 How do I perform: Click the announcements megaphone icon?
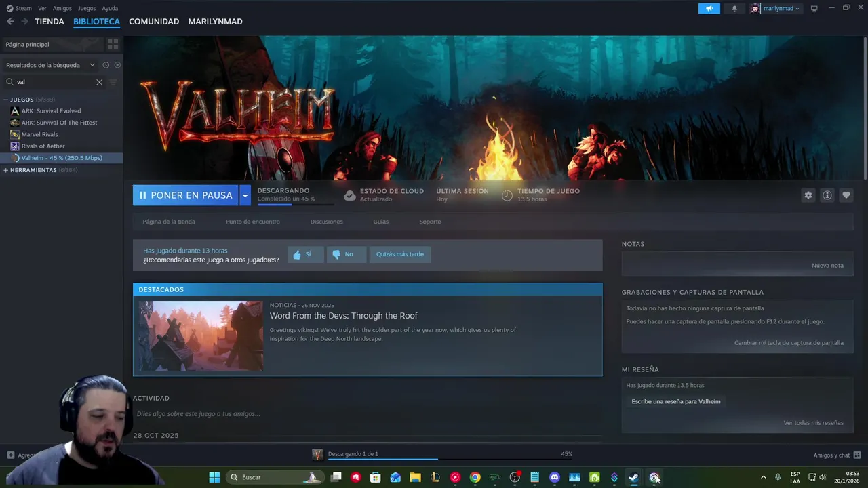point(709,8)
